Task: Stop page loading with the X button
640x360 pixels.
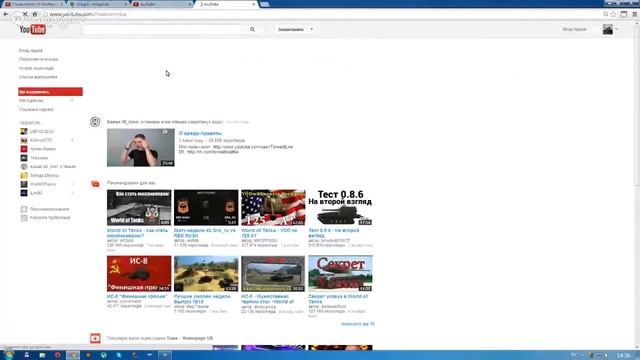Action: point(25,14)
